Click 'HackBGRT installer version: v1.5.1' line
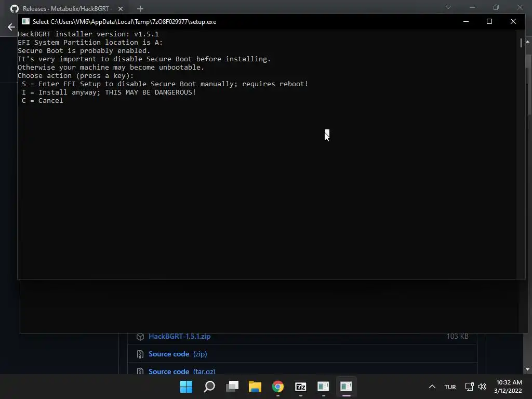This screenshot has height=399, width=532. [x=88, y=34]
